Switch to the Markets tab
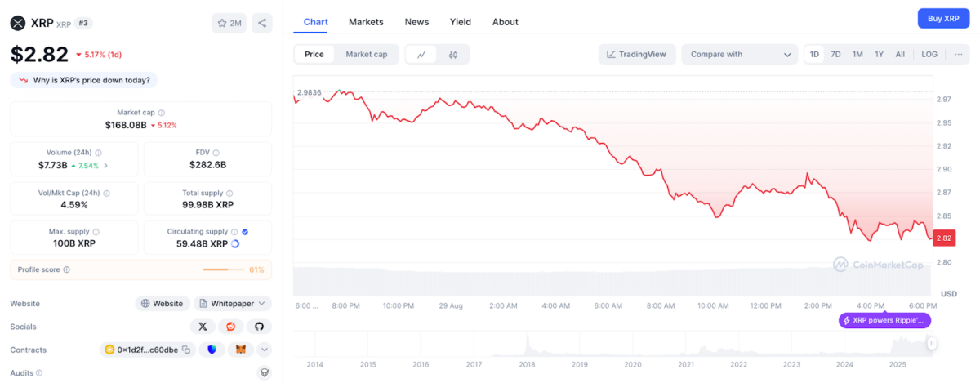 point(366,22)
